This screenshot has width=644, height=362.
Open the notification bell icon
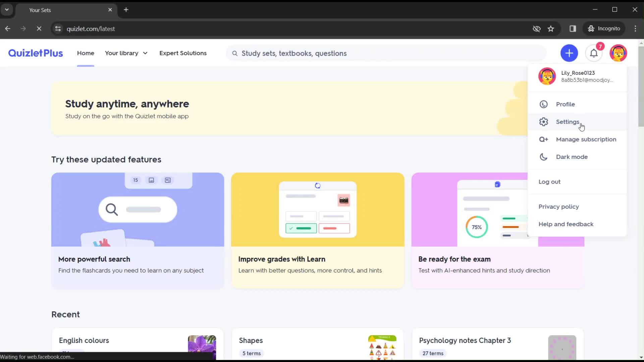coord(594,53)
